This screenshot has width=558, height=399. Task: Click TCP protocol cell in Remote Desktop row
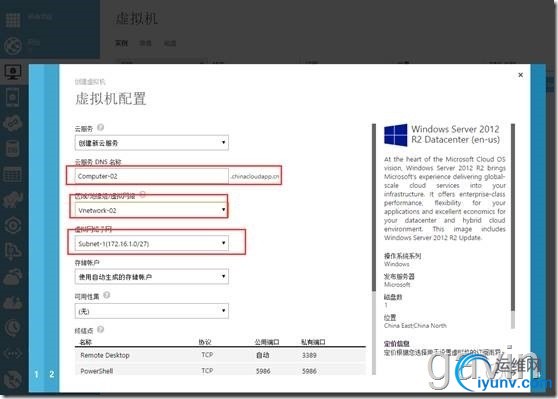coord(207,355)
